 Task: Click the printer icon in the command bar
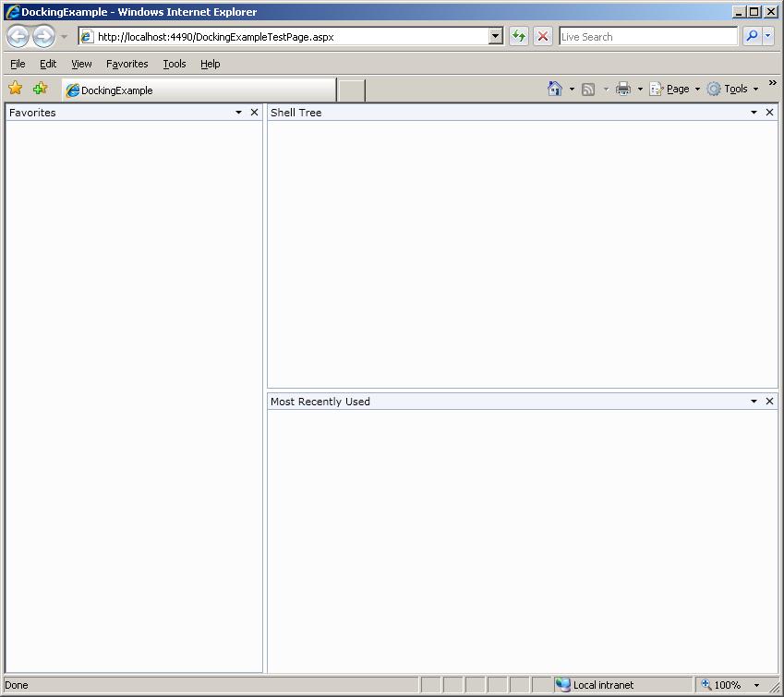pyautogui.click(x=623, y=89)
